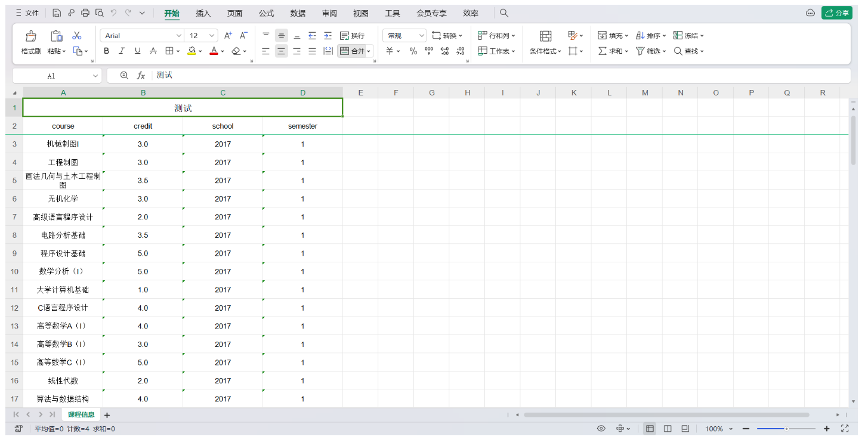868x446 pixels.
Task: Switch to the 公式 tab
Action: pos(267,13)
